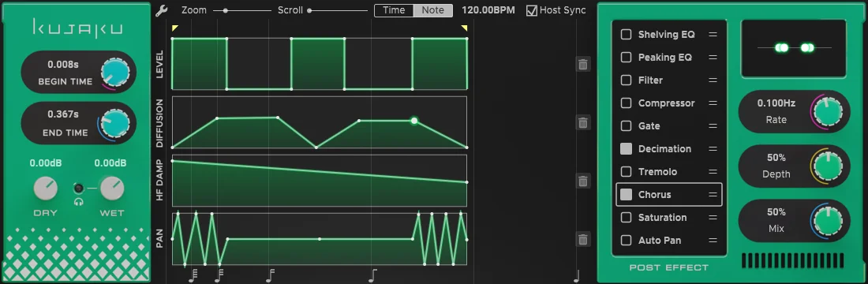The image size is (868, 284).
Task: Toggle the Host Sync checkbox
Action: (x=531, y=10)
